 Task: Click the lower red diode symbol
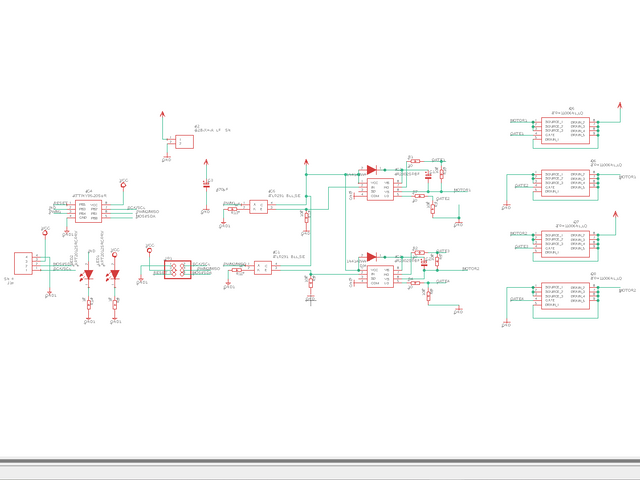(372, 256)
